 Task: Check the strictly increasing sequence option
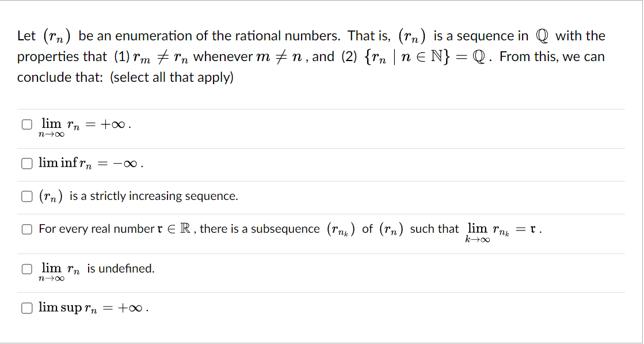26,196
